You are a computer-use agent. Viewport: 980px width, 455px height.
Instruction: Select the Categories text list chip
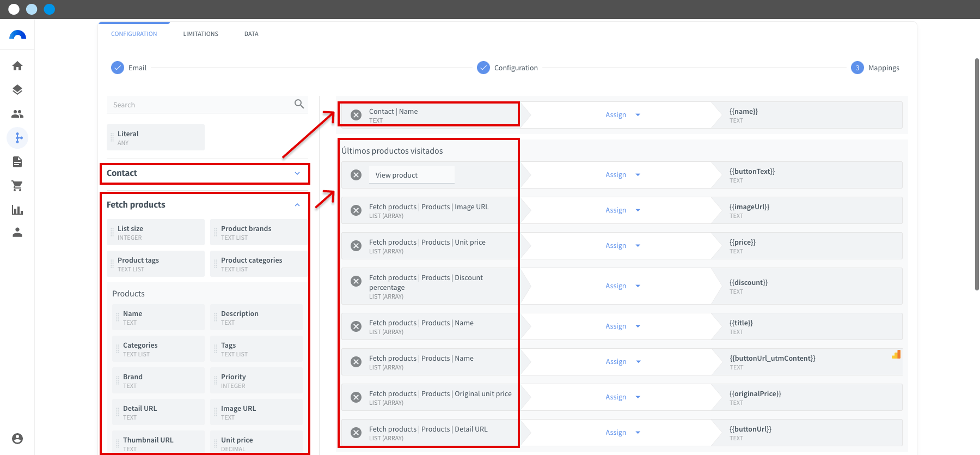(x=158, y=349)
